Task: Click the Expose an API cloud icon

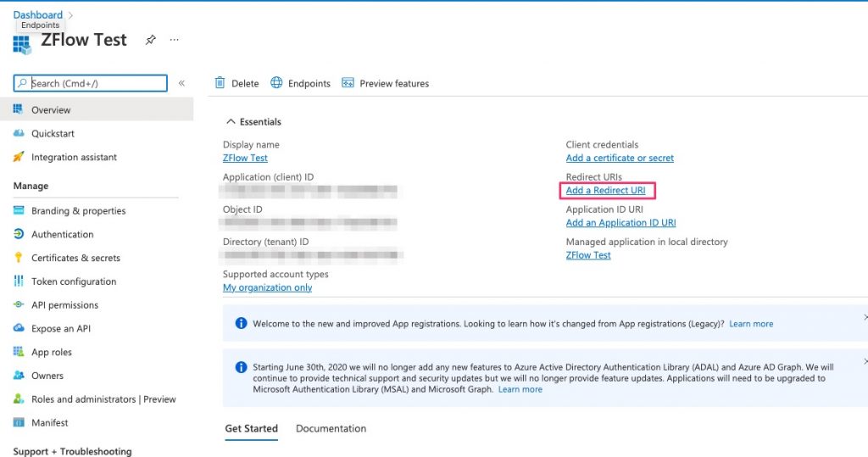Action: pos(19,328)
